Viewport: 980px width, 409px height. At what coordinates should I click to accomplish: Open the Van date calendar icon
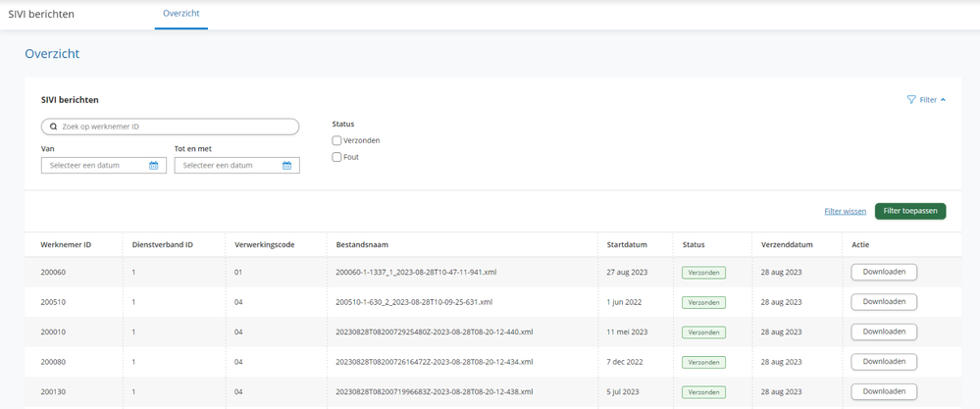(x=153, y=166)
